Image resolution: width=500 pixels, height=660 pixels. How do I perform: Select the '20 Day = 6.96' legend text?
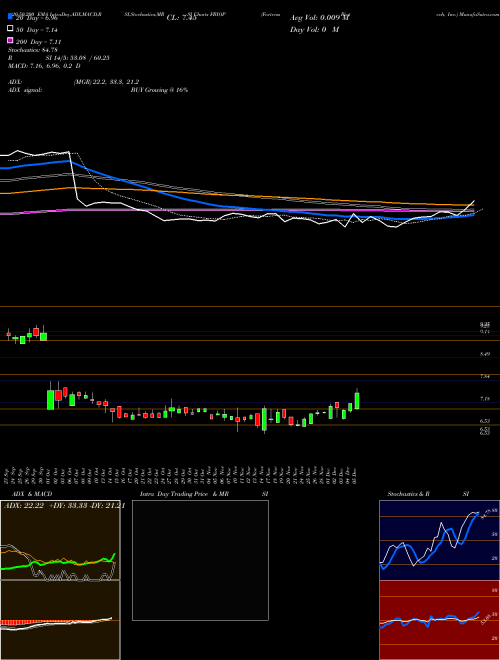36,19
